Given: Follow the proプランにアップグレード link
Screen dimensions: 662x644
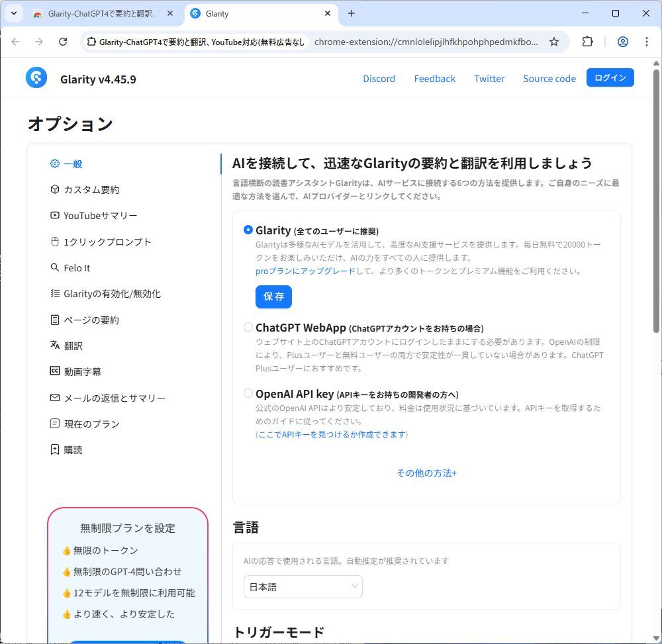Looking at the screenshot, I should [305, 271].
